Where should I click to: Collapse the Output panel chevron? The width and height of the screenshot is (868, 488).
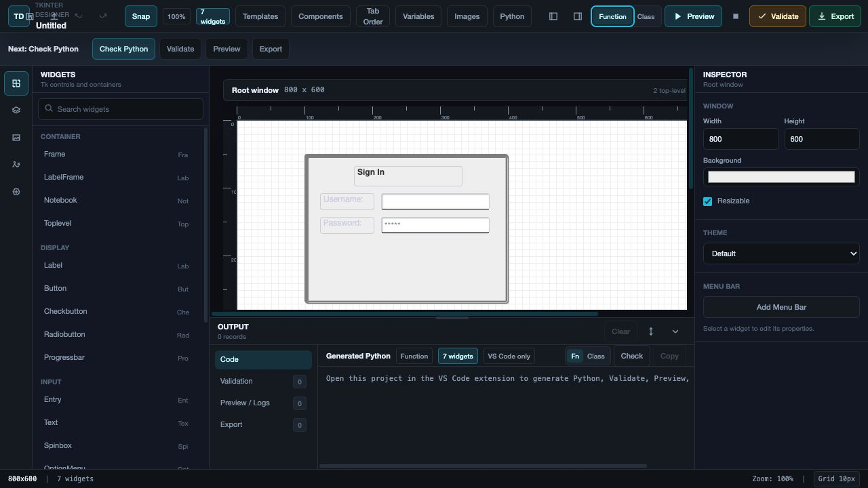[675, 331]
